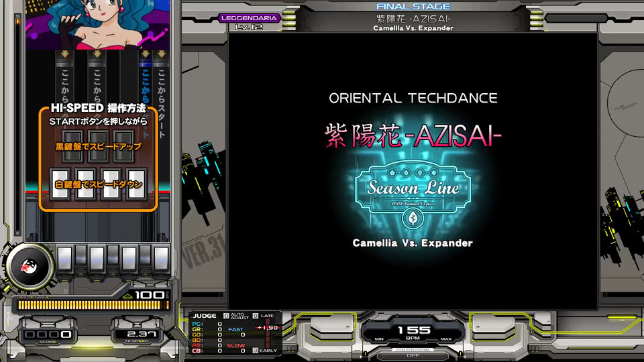Click the large pink 紫陽花-AZISAI- title
Viewport: 644px width, 362px height.
pyautogui.click(x=413, y=136)
